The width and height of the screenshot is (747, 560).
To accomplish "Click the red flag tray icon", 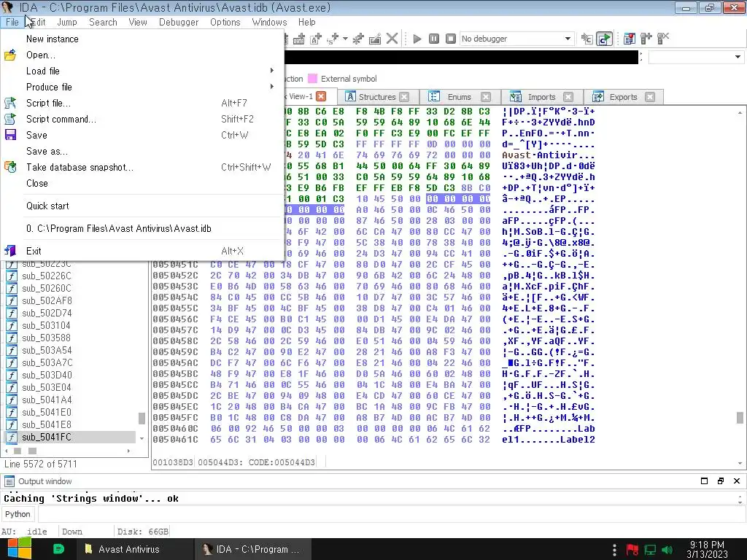I will pos(632,550).
